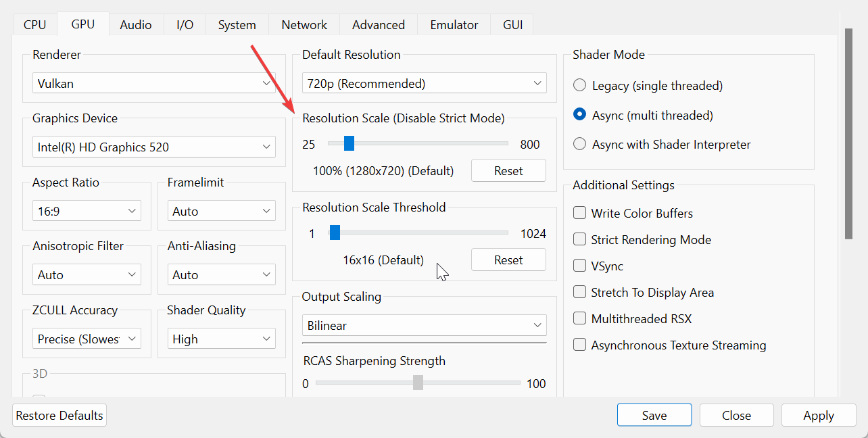Enable Multithreaded RSX checkbox

pyautogui.click(x=580, y=319)
